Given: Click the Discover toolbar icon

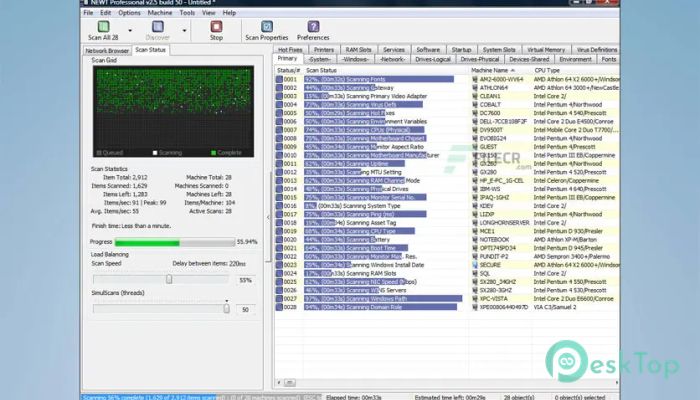Looking at the screenshot, I should click(158, 27).
